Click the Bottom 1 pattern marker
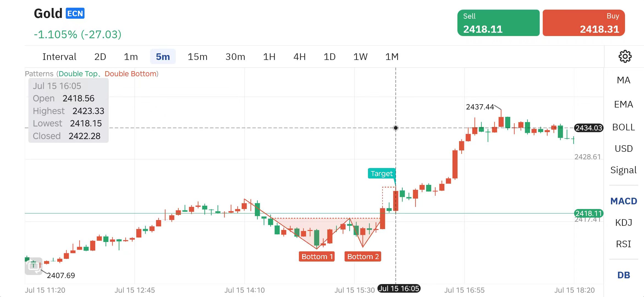This screenshot has width=644, height=297. (x=317, y=257)
